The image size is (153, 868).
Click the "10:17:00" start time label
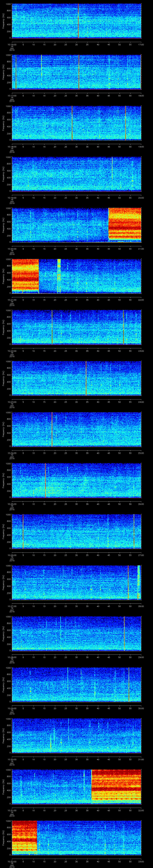point(12,96)
